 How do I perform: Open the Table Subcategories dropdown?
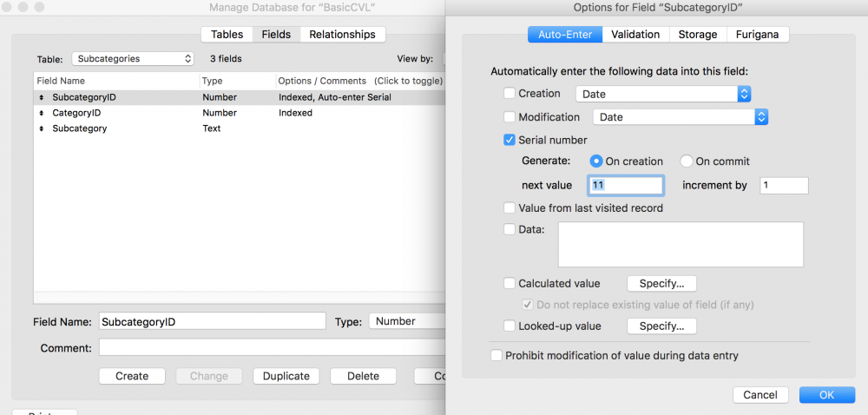click(133, 59)
